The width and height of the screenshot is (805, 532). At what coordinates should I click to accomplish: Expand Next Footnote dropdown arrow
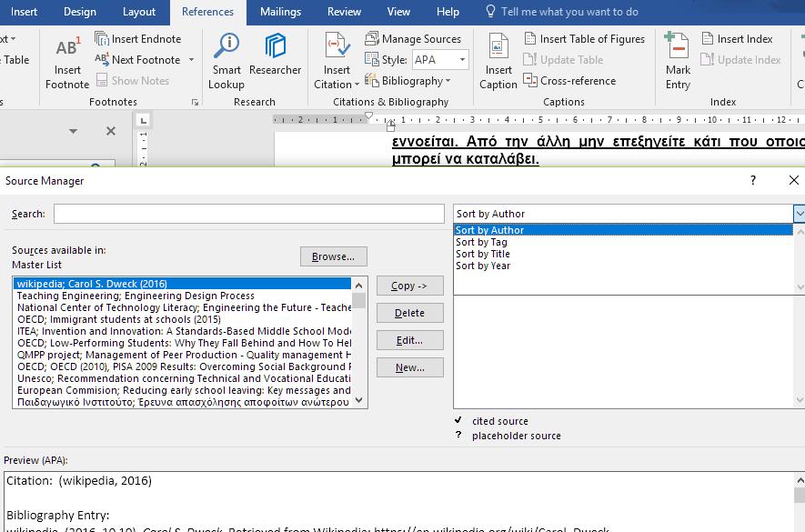coord(192,60)
